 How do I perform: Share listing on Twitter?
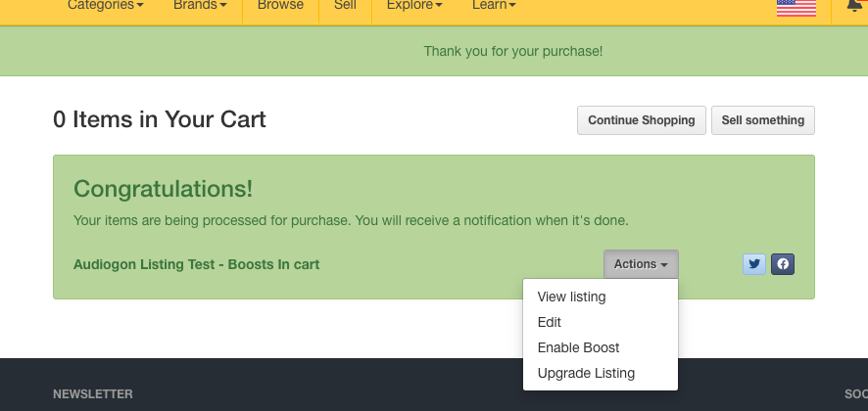(x=754, y=264)
